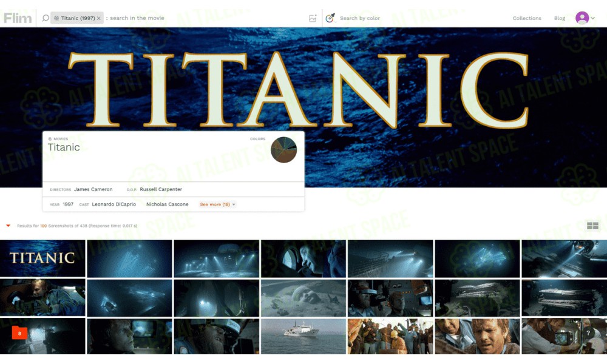Open D.O.P. Russell Carpenter
The image size is (607, 364).
click(x=161, y=189)
